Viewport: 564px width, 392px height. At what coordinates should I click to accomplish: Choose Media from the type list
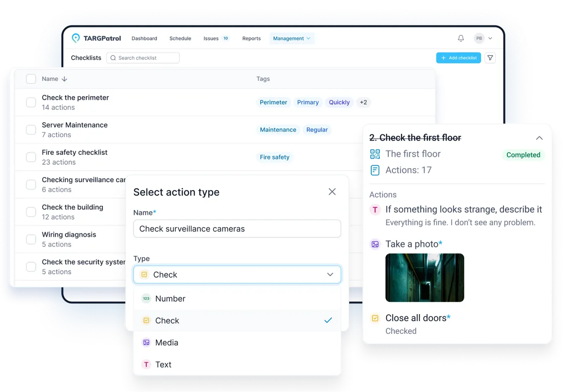(167, 343)
